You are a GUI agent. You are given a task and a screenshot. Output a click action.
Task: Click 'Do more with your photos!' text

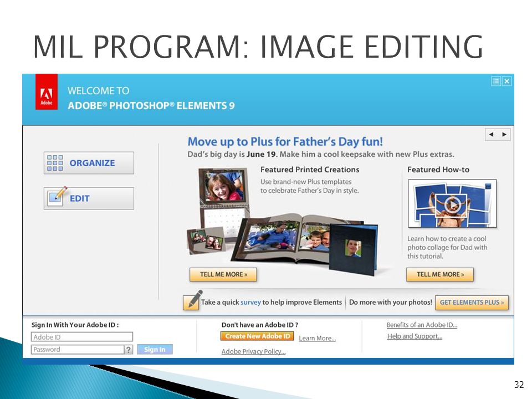coord(391,303)
